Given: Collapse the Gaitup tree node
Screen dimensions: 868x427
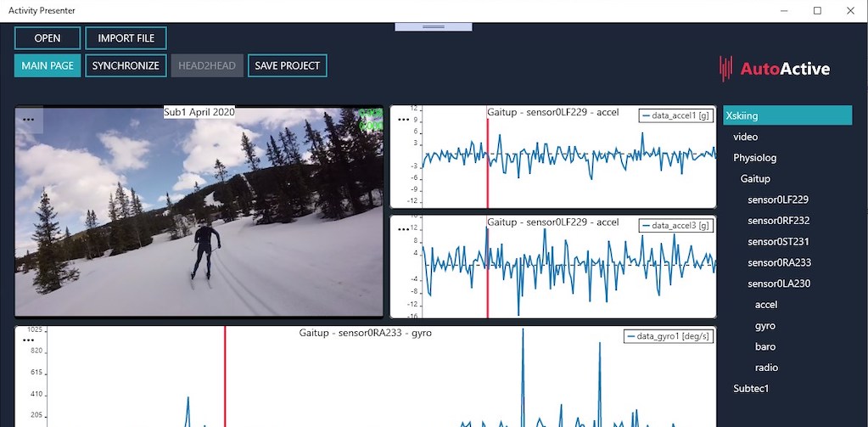Looking at the screenshot, I should tap(755, 179).
